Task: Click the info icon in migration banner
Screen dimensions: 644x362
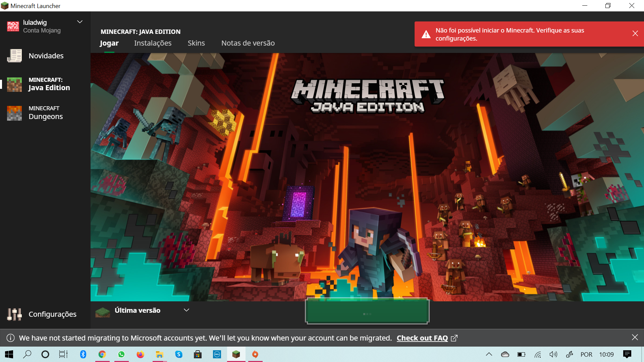Action: click(x=10, y=338)
